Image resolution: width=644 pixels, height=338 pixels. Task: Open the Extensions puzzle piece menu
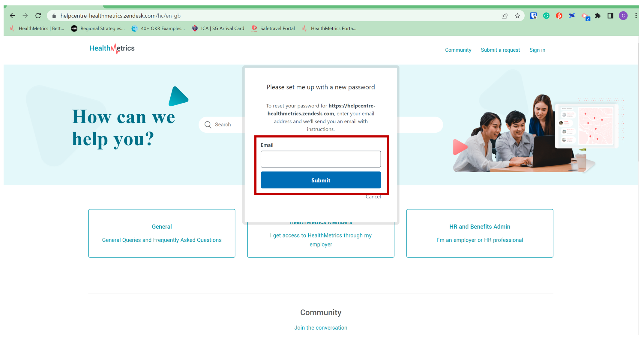point(598,16)
